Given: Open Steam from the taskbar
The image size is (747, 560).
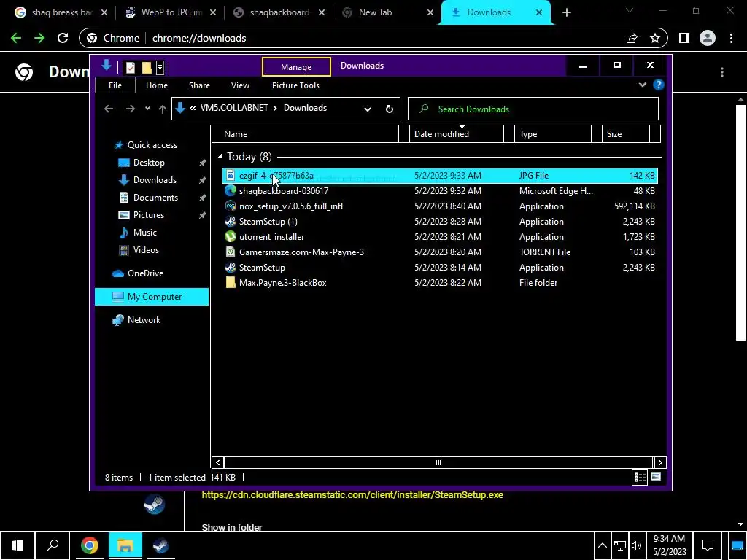Looking at the screenshot, I should [x=160, y=545].
